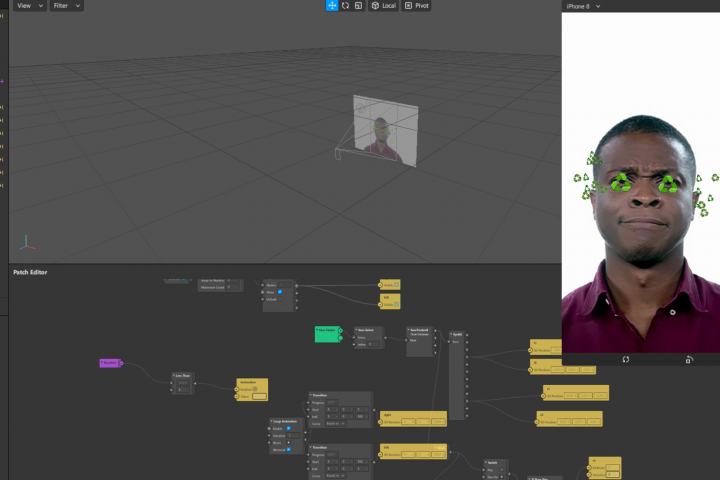Select the green Face Finder patch
The image size is (720, 480).
(x=327, y=334)
